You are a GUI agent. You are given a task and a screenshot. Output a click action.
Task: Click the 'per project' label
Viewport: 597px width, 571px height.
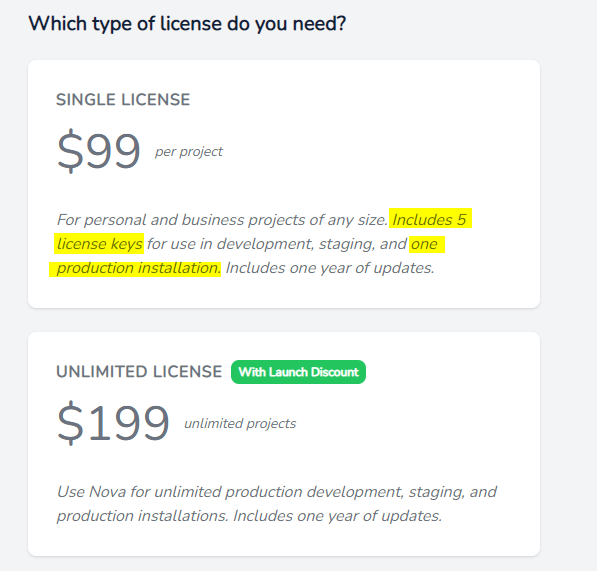click(x=188, y=152)
